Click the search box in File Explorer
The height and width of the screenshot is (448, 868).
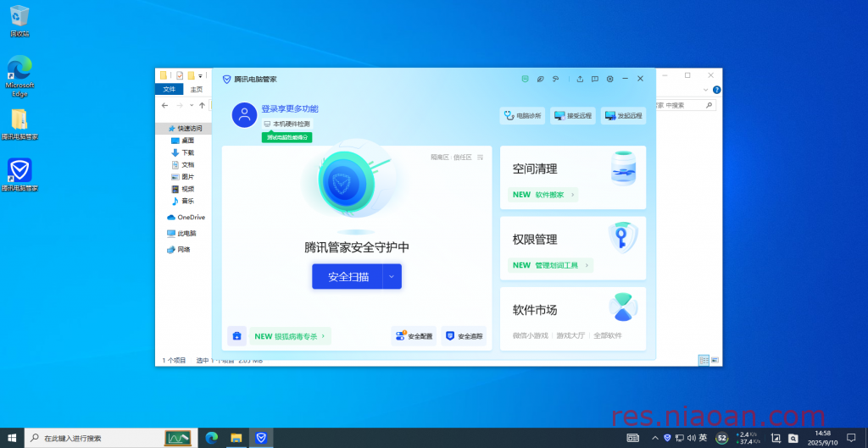pyautogui.click(x=685, y=105)
